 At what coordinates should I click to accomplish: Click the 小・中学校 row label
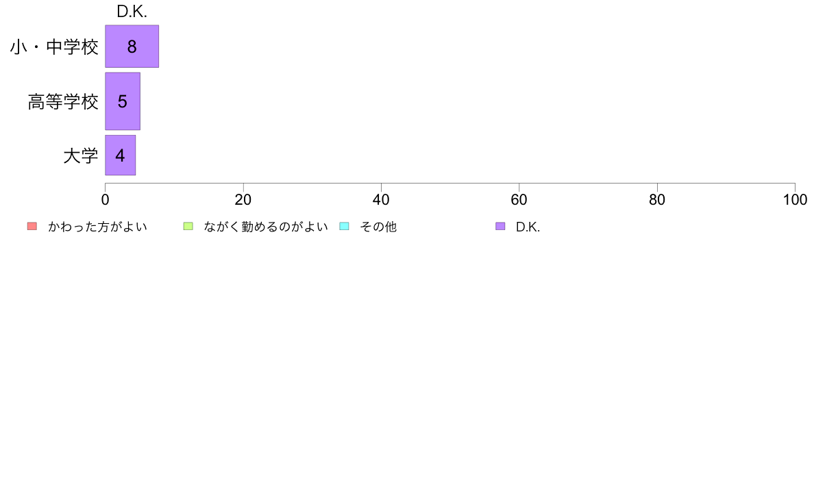[x=54, y=47]
